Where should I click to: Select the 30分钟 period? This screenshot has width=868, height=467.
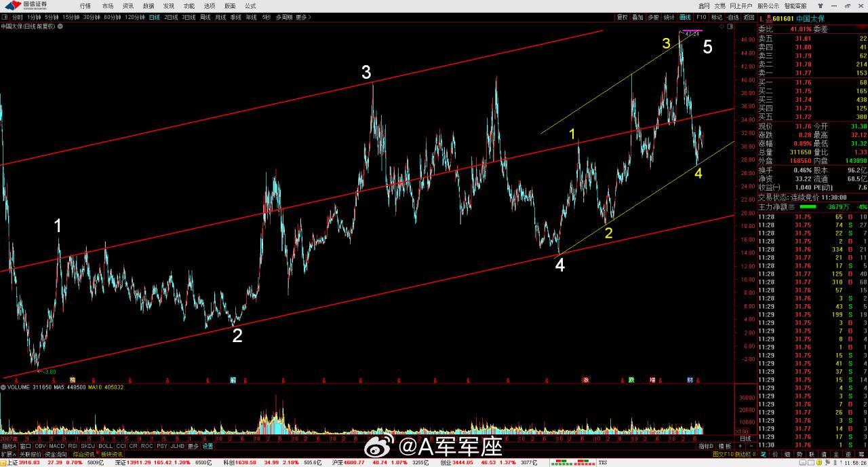point(92,17)
